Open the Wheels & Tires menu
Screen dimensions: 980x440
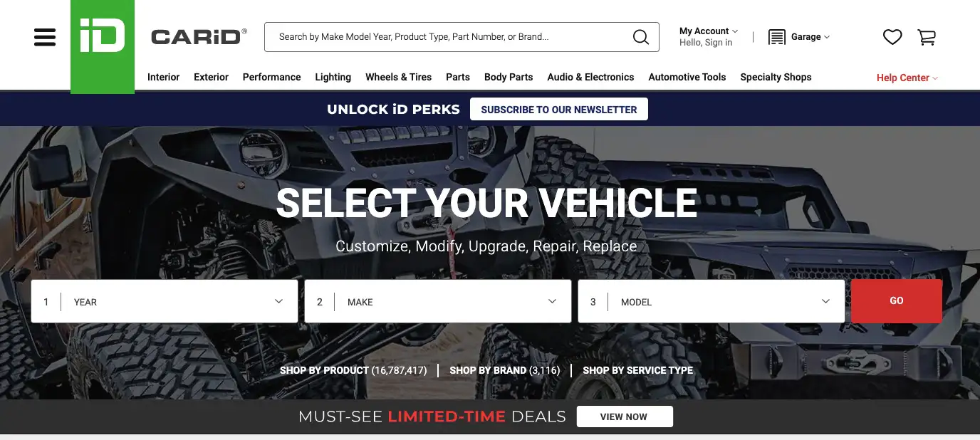click(x=399, y=77)
